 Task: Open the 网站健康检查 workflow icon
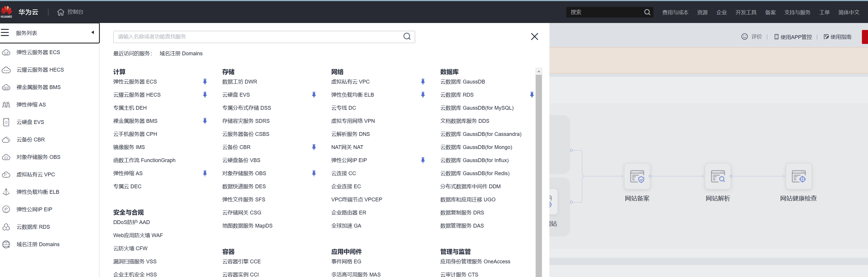click(799, 176)
